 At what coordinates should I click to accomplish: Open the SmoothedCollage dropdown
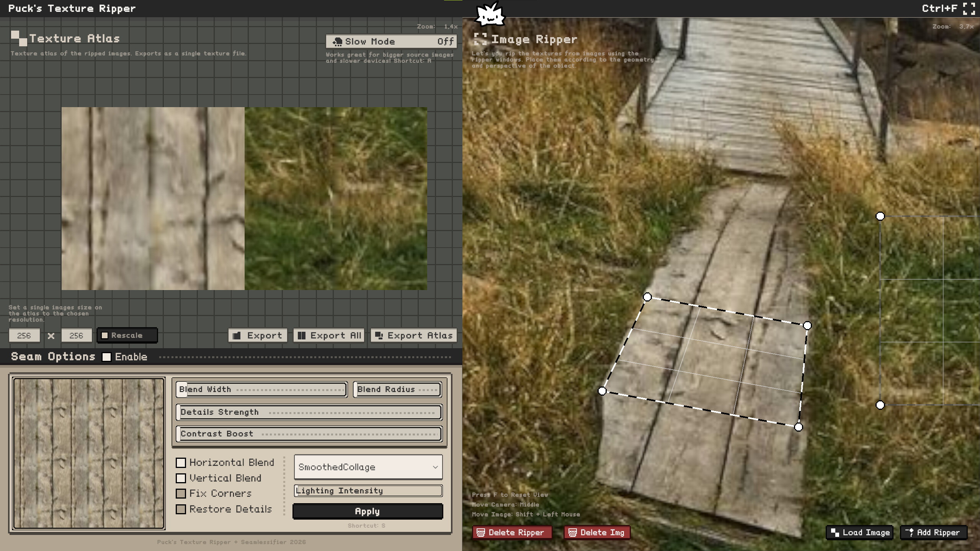pyautogui.click(x=368, y=467)
